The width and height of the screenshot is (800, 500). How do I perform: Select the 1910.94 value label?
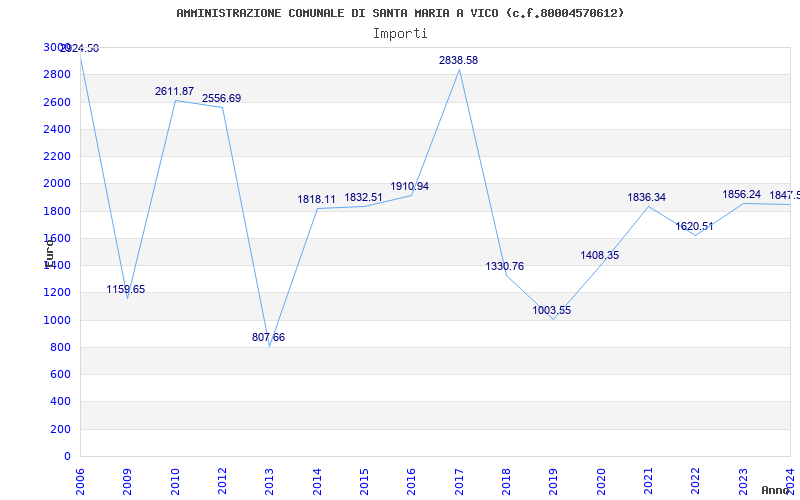(x=409, y=186)
